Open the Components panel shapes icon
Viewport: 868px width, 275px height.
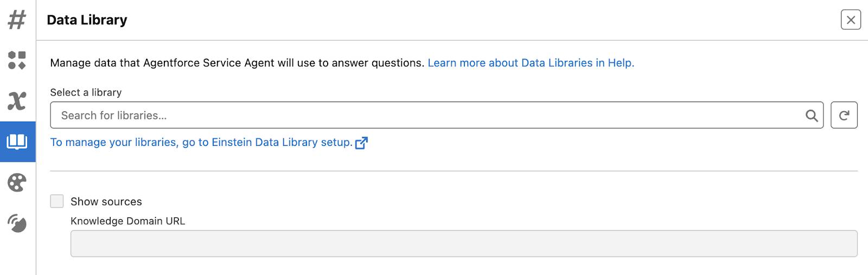click(x=17, y=60)
